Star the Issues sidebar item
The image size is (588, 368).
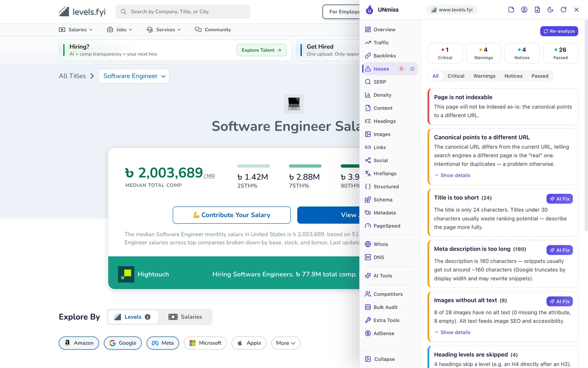pyautogui.click(x=412, y=69)
